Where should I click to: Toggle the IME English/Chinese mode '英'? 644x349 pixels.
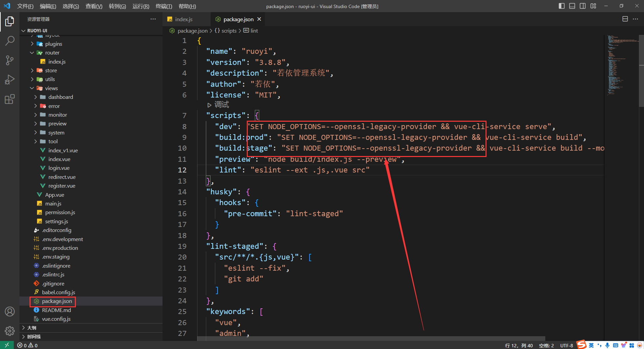click(591, 345)
